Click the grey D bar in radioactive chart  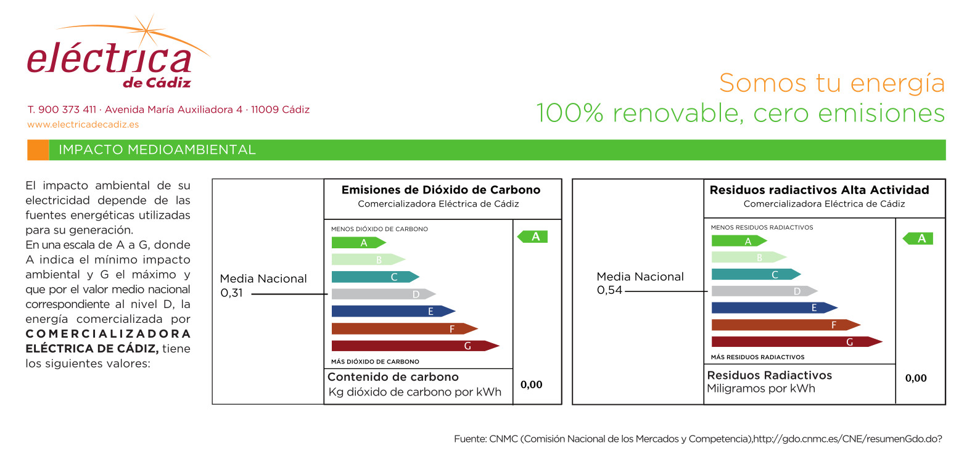point(765,291)
